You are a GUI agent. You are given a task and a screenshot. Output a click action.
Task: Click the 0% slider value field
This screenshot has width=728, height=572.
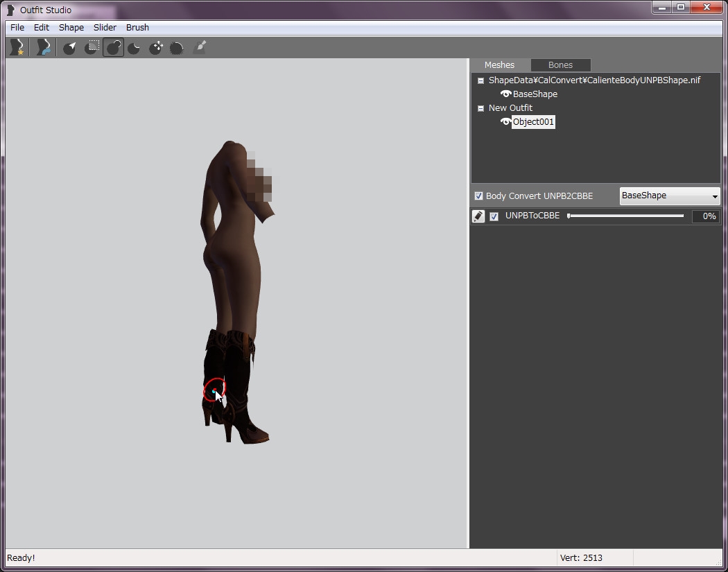[x=706, y=216]
